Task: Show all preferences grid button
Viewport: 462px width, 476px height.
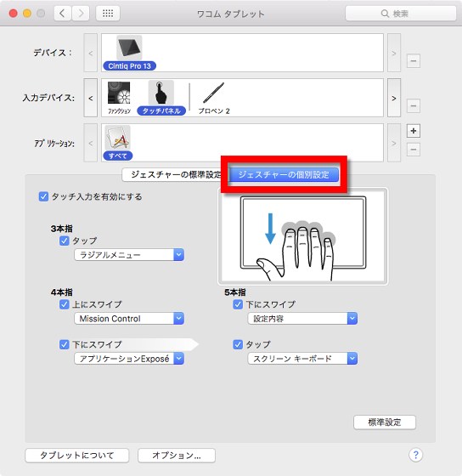Action: tap(108, 14)
